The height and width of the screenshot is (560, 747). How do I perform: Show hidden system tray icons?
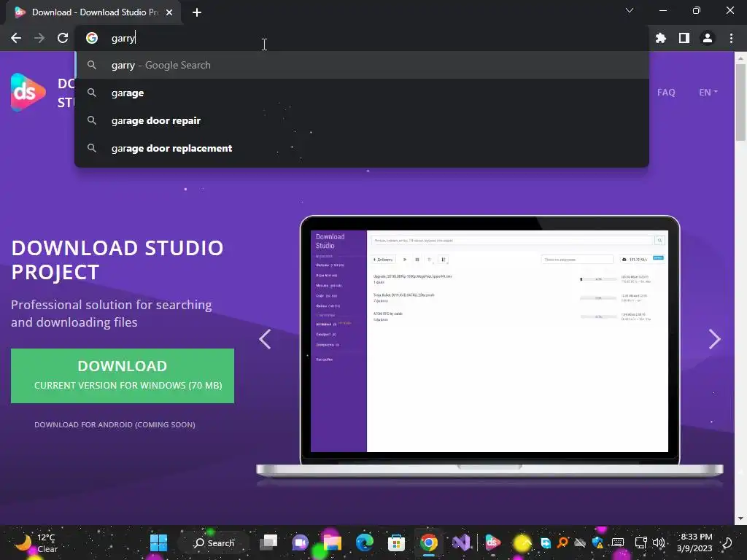527,542
